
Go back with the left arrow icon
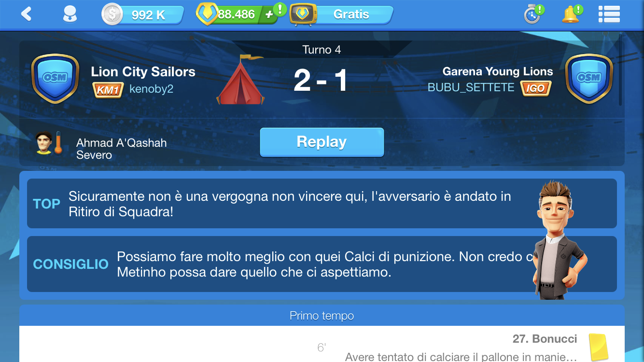[26, 14]
